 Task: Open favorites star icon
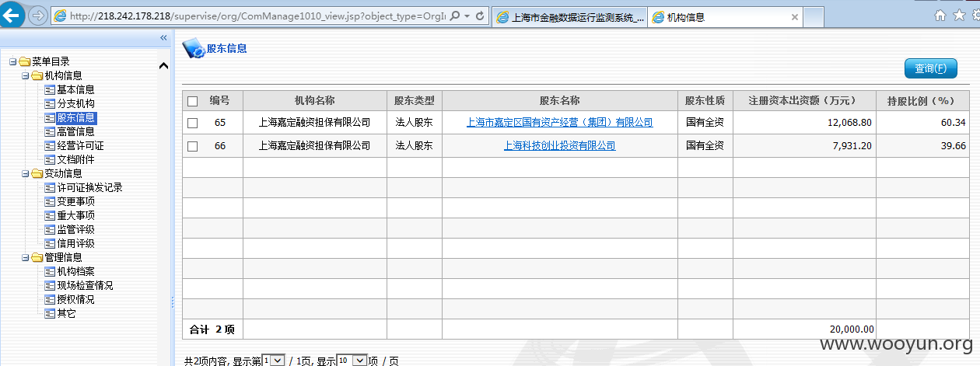(958, 16)
